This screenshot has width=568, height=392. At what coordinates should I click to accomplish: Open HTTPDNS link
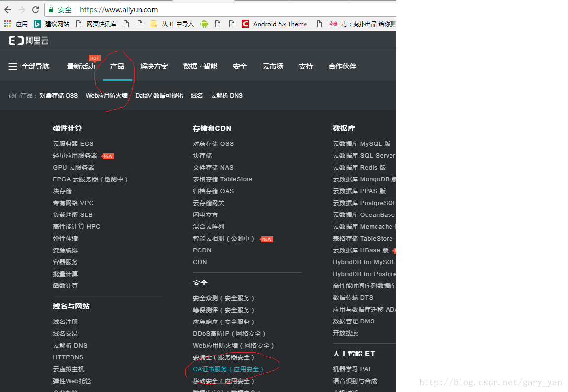pos(68,357)
